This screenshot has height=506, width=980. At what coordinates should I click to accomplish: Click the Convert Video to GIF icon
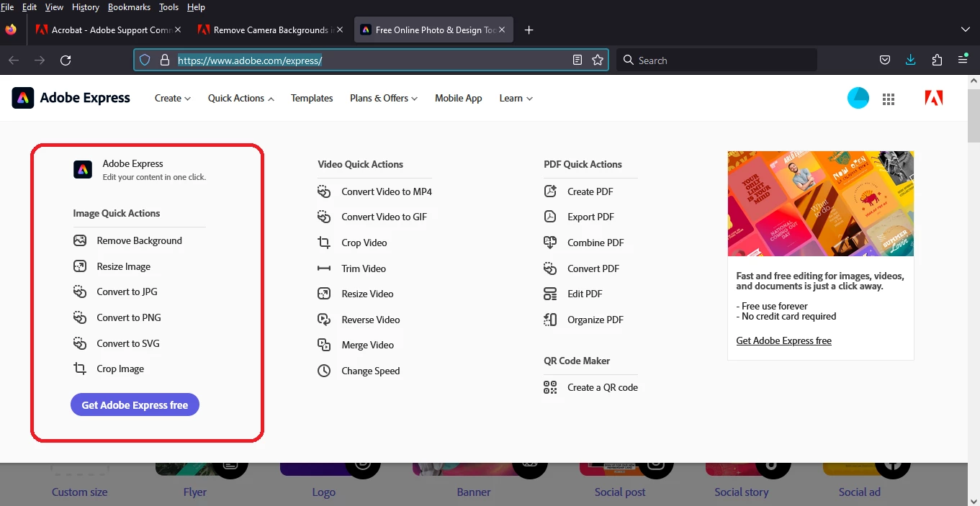[324, 217]
